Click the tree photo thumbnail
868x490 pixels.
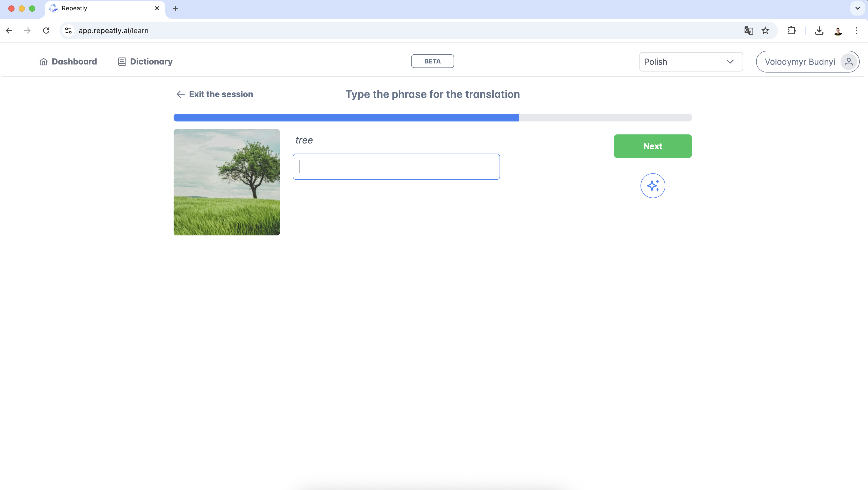click(x=226, y=182)
